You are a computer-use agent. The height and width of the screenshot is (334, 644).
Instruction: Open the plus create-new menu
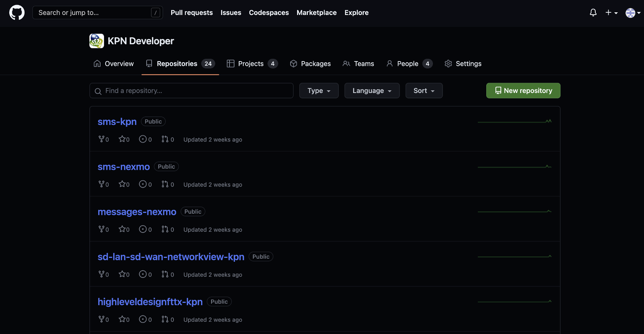click(611, 13)
